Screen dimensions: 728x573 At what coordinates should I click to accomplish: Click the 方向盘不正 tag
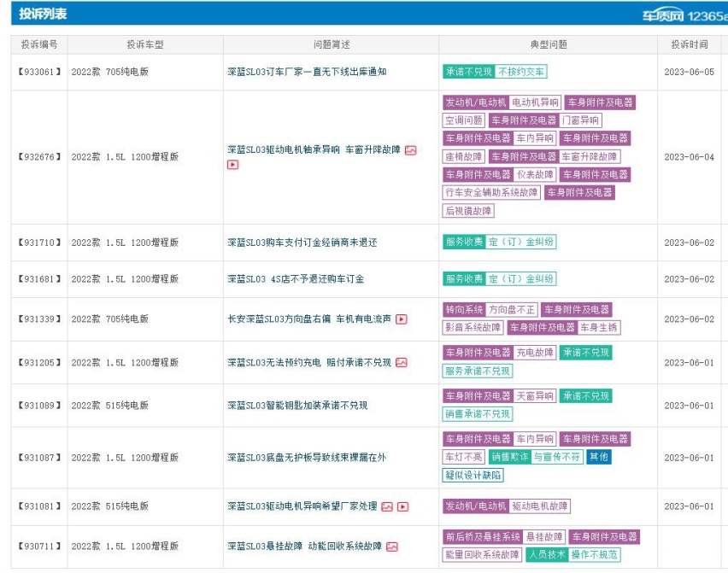click(512, 309)
